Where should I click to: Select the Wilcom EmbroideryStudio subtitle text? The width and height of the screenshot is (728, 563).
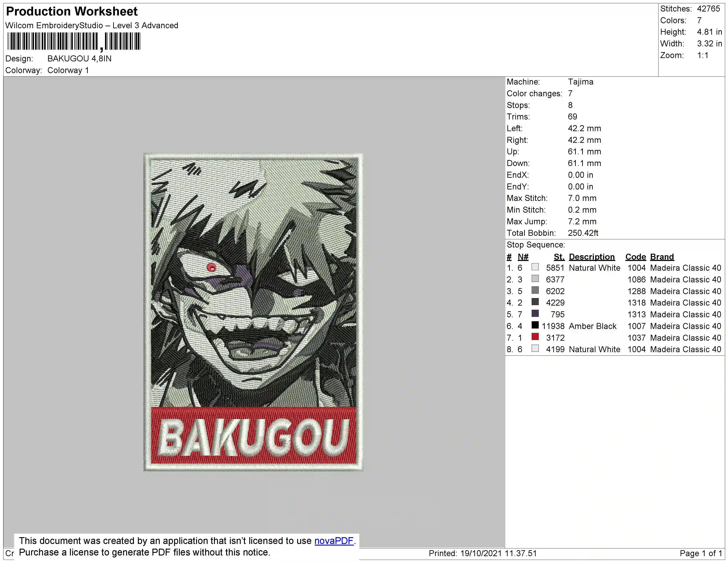(x=92, y=25)
